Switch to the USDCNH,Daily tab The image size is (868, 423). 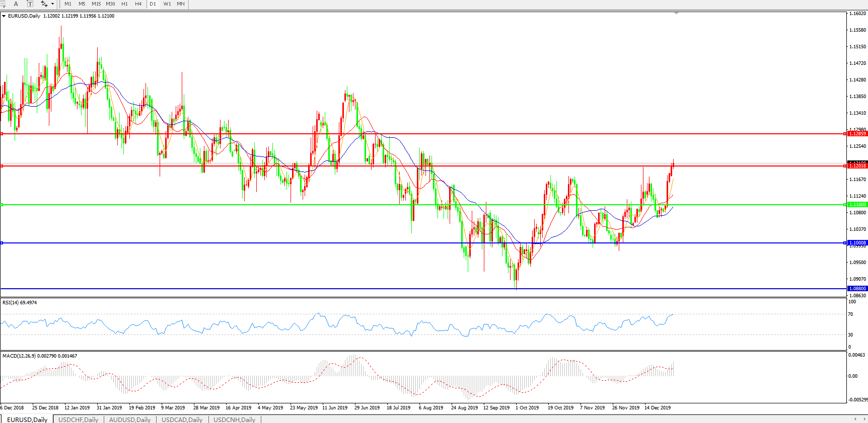point(234,419)
